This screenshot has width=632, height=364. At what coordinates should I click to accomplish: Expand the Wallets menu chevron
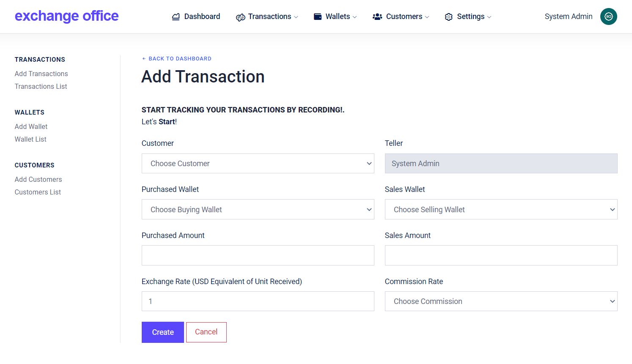click(x=354, y=17)
